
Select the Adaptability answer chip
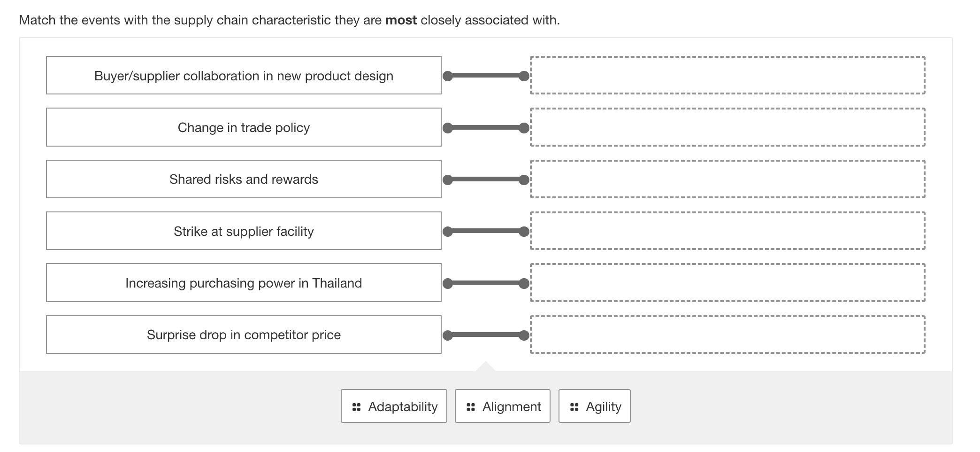(393, 406)
